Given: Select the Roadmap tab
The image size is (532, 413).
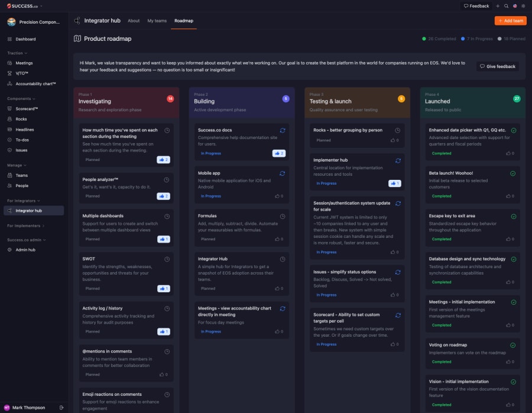Looking at the screenshot, I should pos(184,21).
